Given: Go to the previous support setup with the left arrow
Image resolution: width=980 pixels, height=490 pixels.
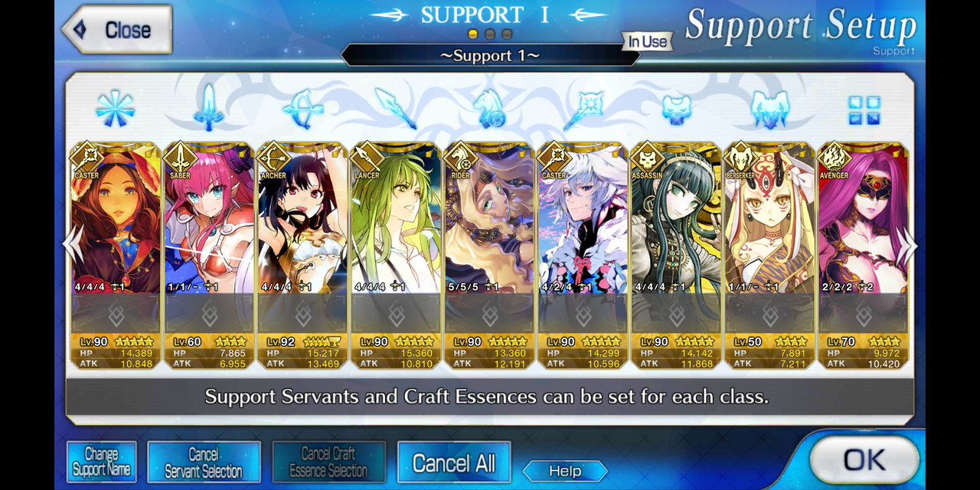Looking at the screenshot, I should 73,245.
